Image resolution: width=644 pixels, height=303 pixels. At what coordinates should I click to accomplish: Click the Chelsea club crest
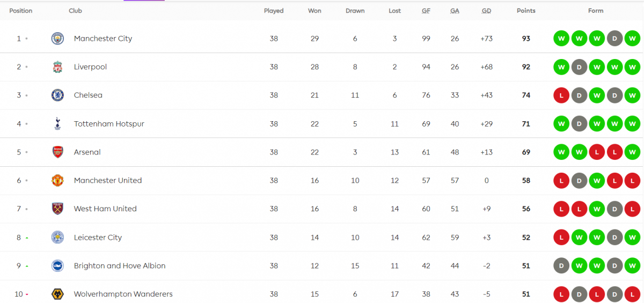coord(57,95)
